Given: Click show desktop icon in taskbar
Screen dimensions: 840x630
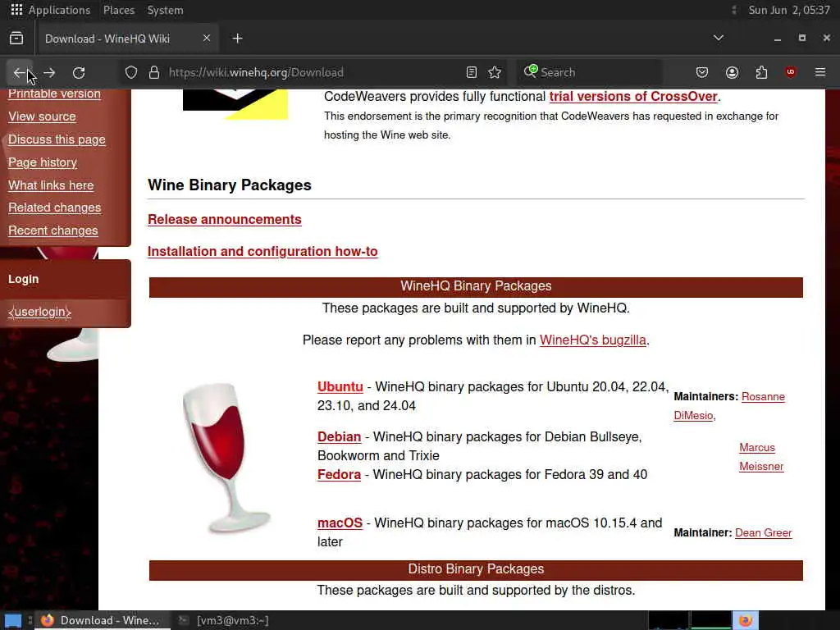Looking at the screenshot, I should [x=13, y=620].
